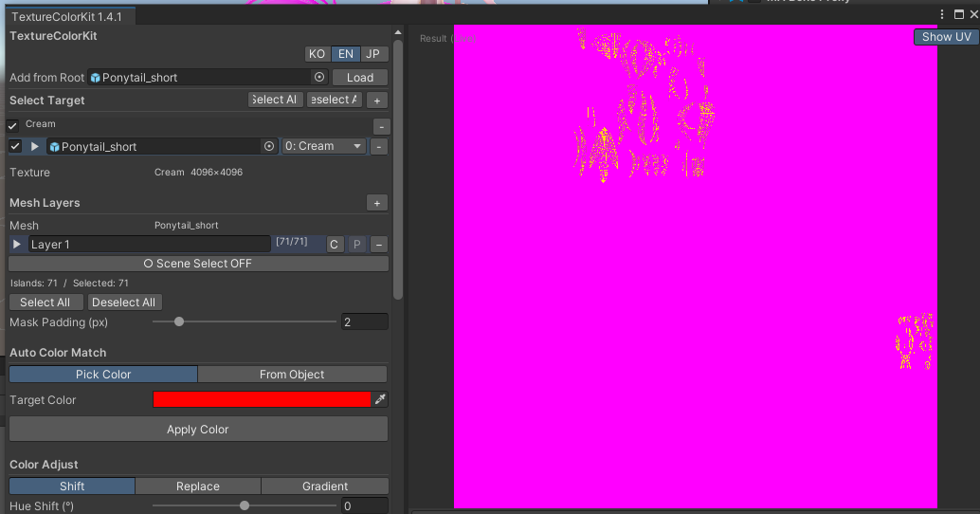
Task: Click the Hue Shift value field
Action: tap(364, 505)
